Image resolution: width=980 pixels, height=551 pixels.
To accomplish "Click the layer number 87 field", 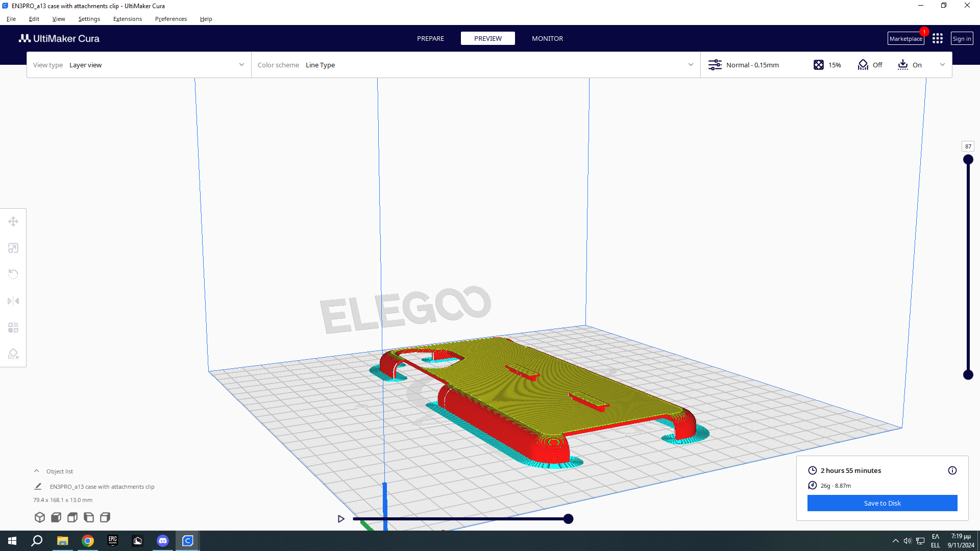I will 968,146.
